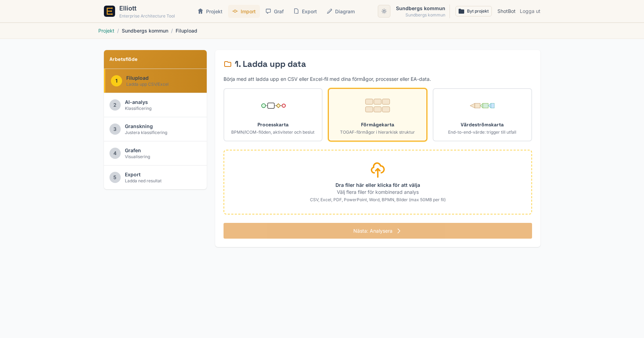Click the Värdeströmskarta arrows icon
The image size is (644, 338).
click(482, 106)
